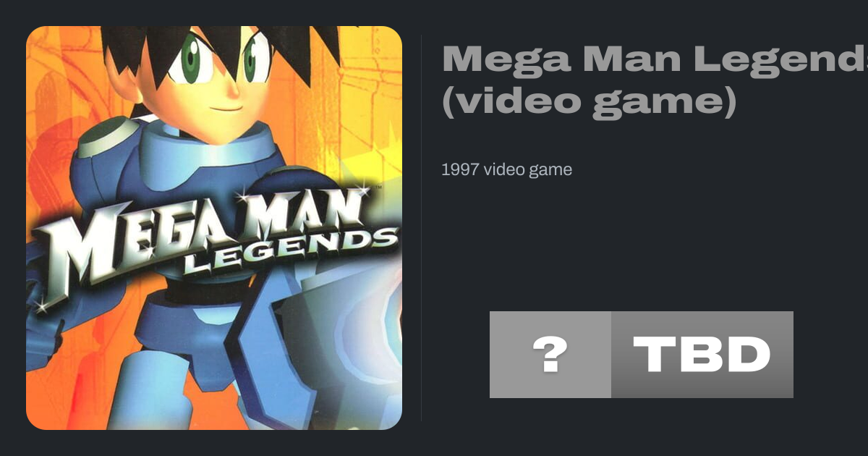The image size is (868, 456).
Task: Click the question mark score icon
Action: point(550,355)
